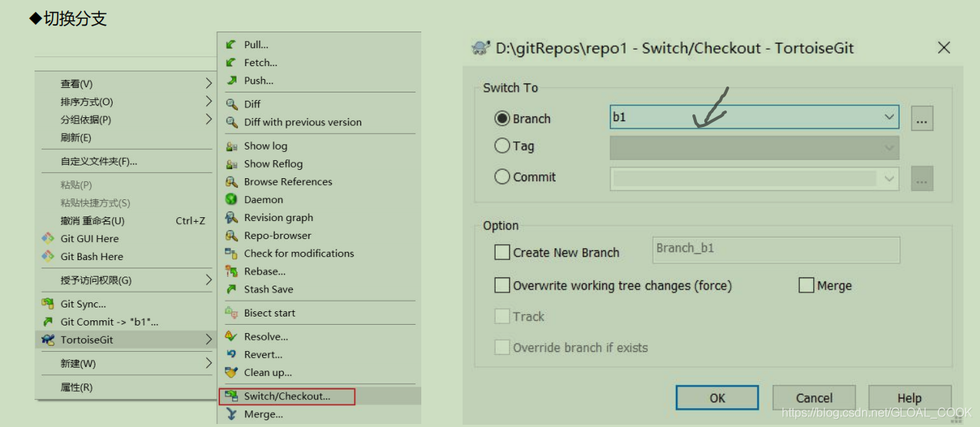Click the Show Reflog icon
Viewport: 980px width, 427px height.
tap(231, 164)
